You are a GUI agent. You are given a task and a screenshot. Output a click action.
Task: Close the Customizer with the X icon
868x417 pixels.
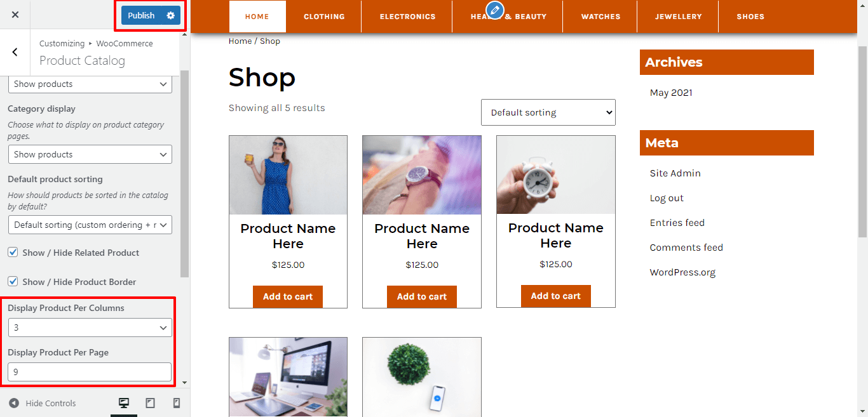(x=15, y=15)
